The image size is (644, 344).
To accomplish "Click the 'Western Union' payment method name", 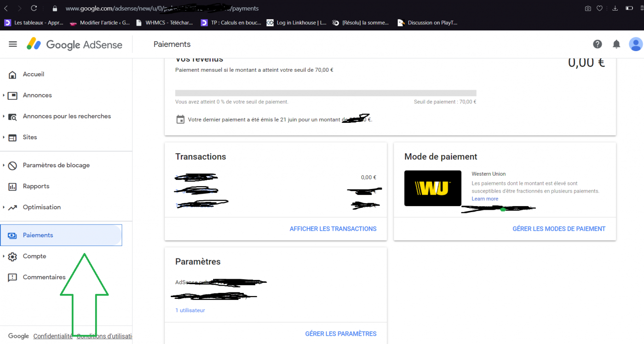I will click(x=489, y=174).
